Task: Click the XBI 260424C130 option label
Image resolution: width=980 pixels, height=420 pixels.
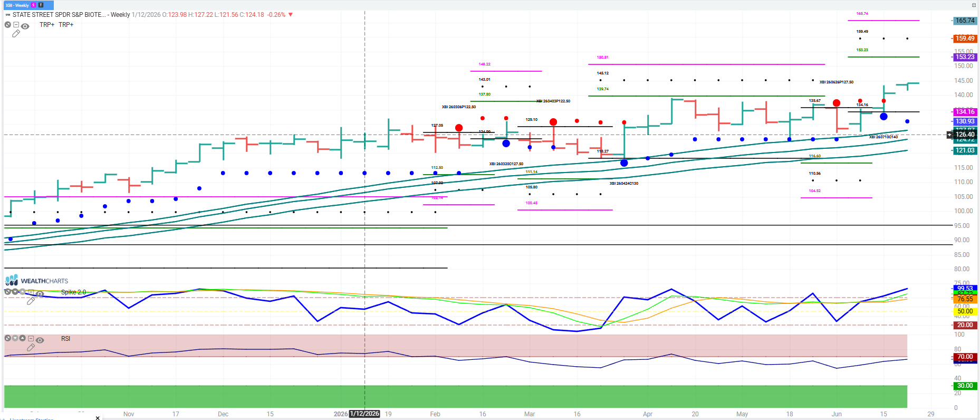Action: pos(624,184)
